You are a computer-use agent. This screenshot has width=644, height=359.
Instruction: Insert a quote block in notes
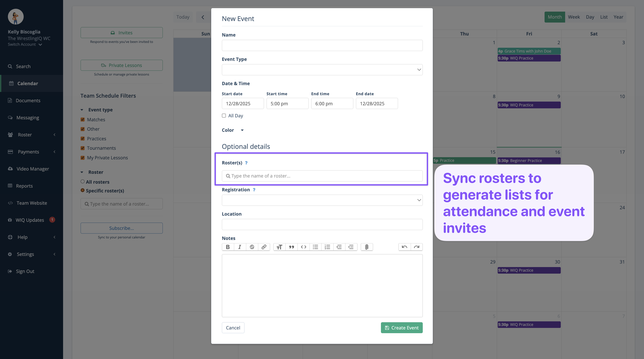point(291,247)
